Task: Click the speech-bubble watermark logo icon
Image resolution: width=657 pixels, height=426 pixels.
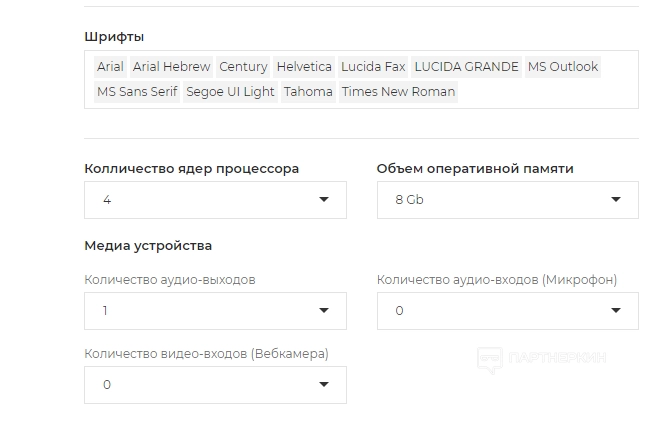Action: point(489,359)
